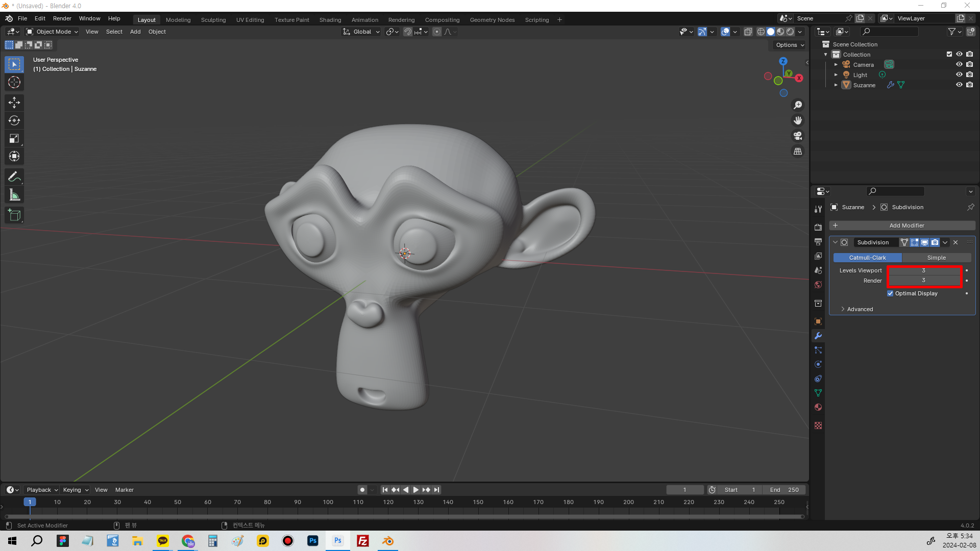Expand the Camera tree item
980x551 pixels.
pyautogui.click(x=836, y=65)
